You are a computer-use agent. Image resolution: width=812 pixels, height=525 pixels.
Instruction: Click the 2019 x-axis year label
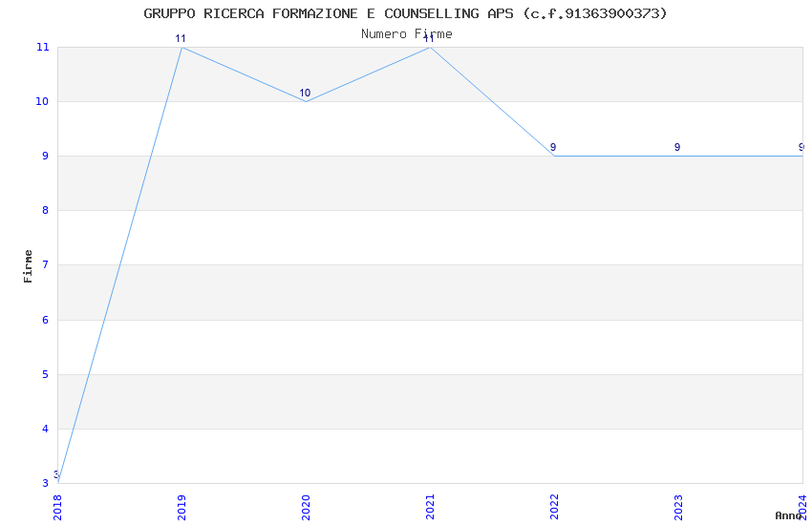point(182,508)
